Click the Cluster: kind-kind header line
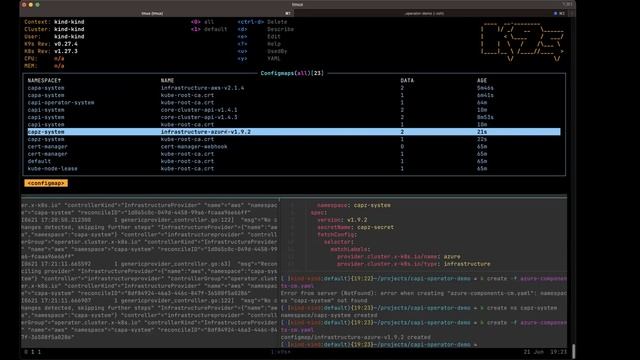The image size is (640, 360). [x=54, y=29]
